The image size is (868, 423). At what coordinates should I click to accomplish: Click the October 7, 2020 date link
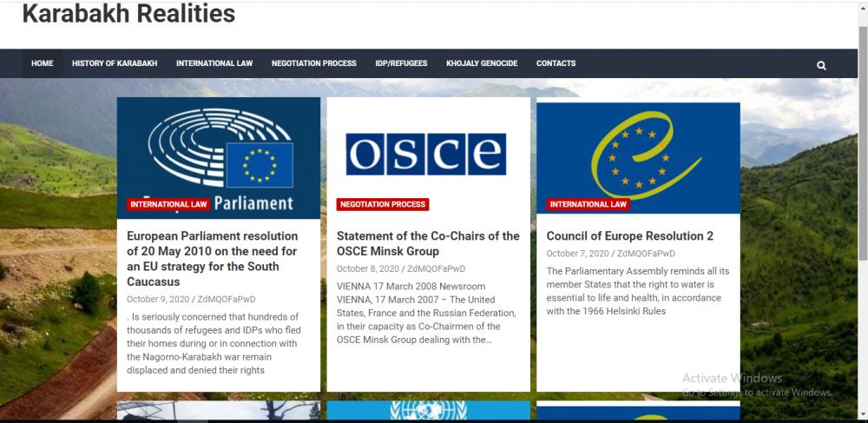click(x=577, y=254)
